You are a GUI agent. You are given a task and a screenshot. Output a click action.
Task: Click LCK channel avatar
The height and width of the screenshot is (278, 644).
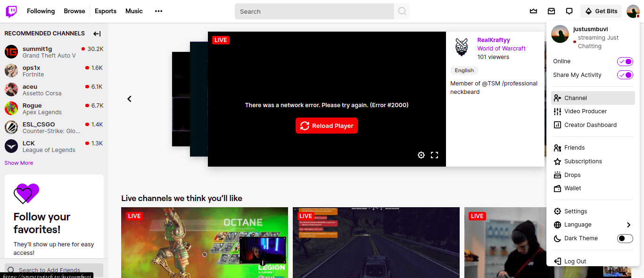pyautogui.click(x=11, y=146)
